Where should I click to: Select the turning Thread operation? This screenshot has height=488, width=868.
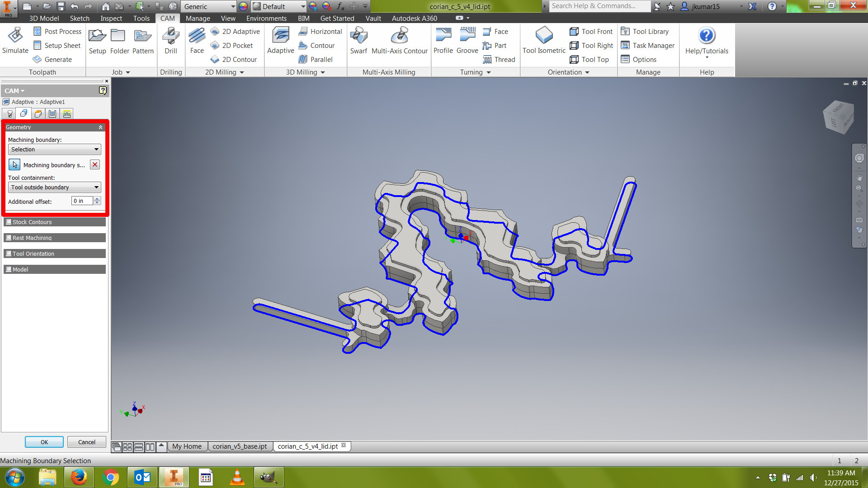(499, 60)
